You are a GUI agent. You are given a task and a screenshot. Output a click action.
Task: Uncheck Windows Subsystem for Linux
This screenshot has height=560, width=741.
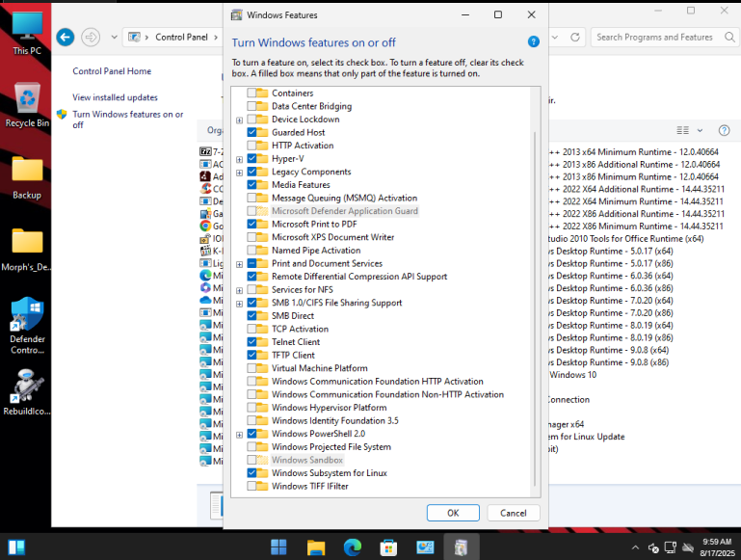click(251, 472)
